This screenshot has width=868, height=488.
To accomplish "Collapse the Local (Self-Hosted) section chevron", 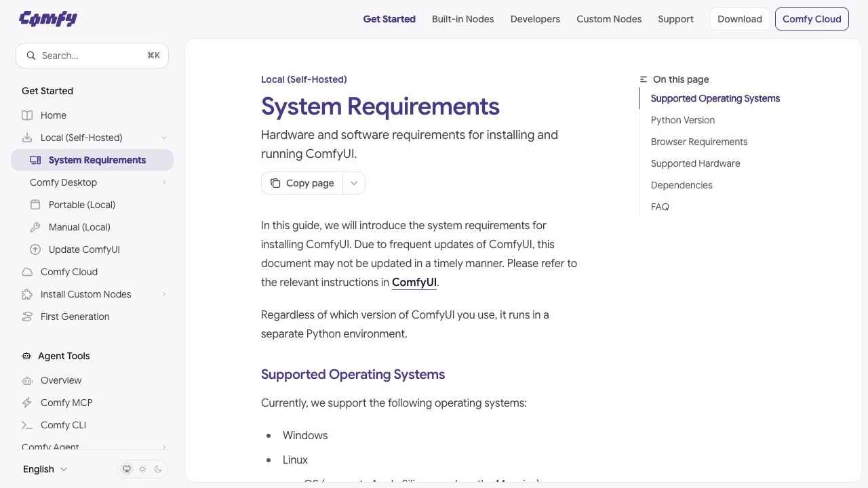I will pyautogui.click(x=164, y=138).
